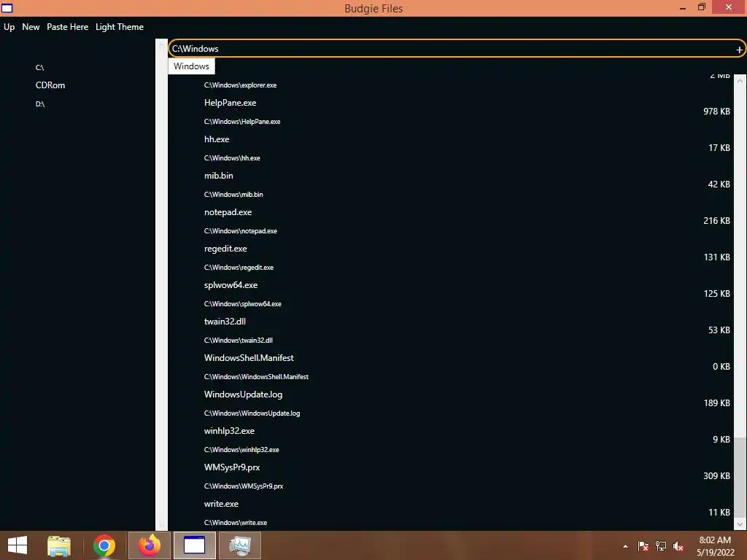Select WindowsUpdate.log file
The height and width of the screenshot is (560, 747).
click(x=243, y=394)
